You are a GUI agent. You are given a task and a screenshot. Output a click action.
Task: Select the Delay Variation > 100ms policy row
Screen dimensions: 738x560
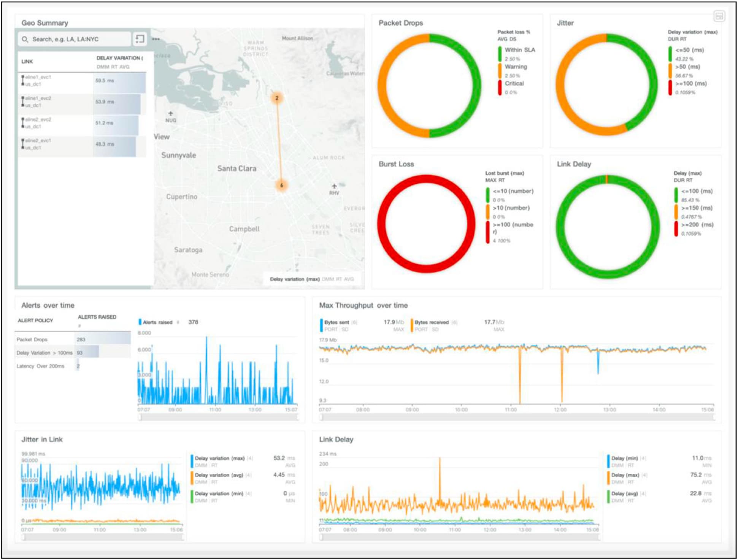(x=44, y=353)
